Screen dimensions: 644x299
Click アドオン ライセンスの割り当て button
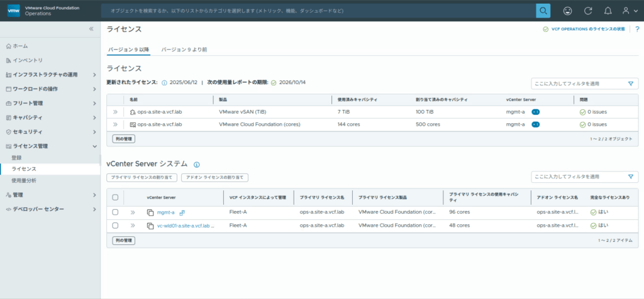(215, 178)
